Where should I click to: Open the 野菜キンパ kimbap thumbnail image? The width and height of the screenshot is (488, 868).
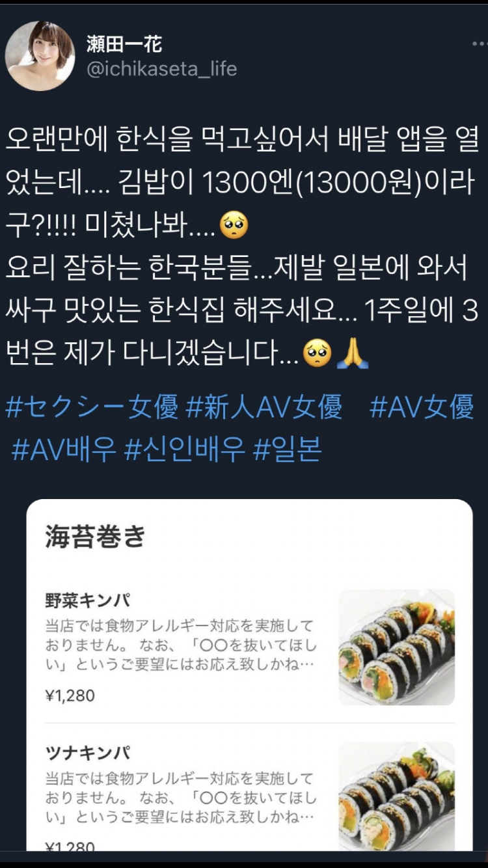tap(397, 647)
